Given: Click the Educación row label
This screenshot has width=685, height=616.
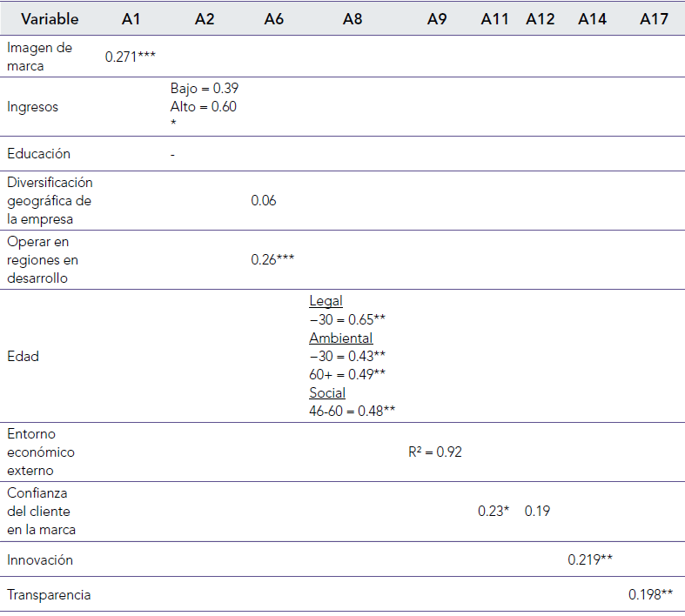Looking at the screenshot, I should 38,154.
